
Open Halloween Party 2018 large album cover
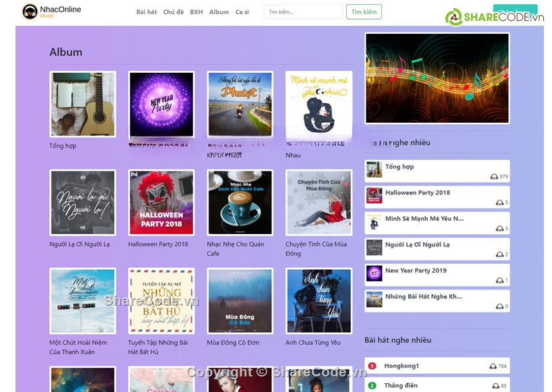[x=161, y=202]
